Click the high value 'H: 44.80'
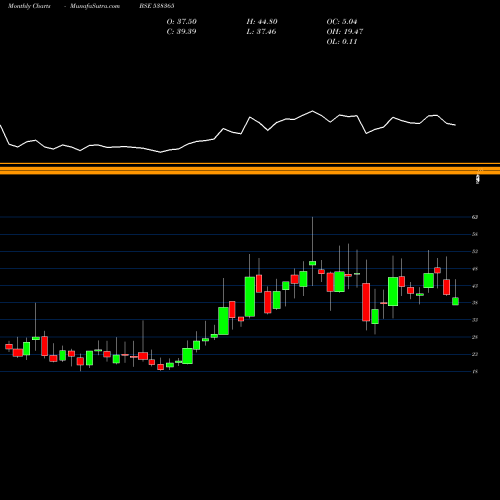Viewport: 500px width, 500px height. (262, 22)
